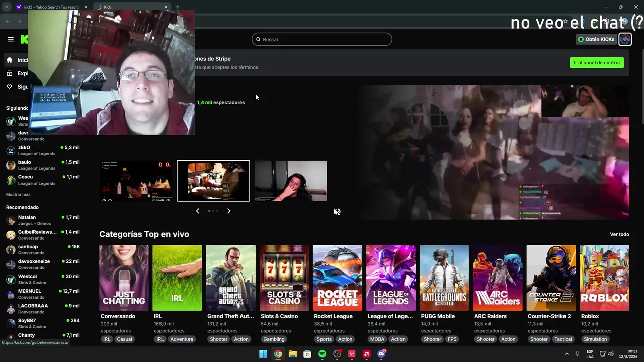Click the taskbar microphone icon
The width and height of the screenshot is (644, 362).
click(x=577, y=354)
